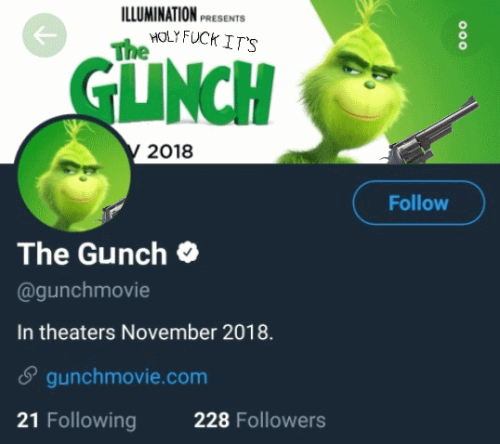Open the gunchmovie.com website link
500x444 pixels.
tap(127, 377)
